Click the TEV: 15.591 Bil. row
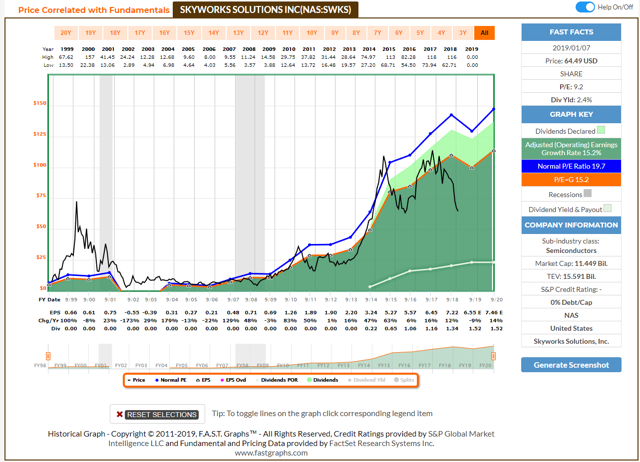Screen dimensions: 640x462 click(x=571, y=276)
